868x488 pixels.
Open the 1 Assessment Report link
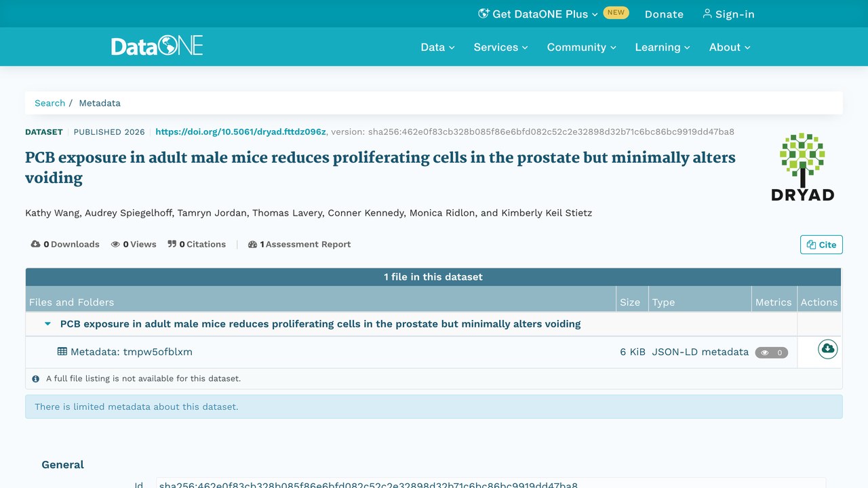tap(300, 244)
